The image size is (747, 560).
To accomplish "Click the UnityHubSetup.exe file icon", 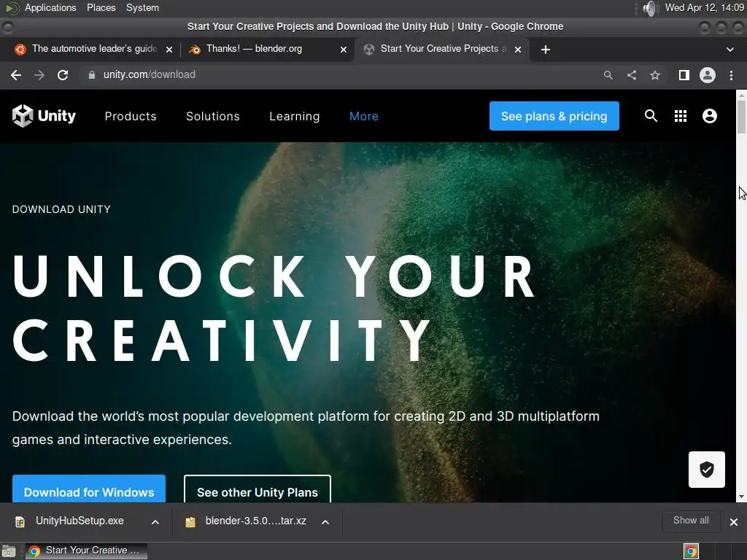I will tap(20, 522).
